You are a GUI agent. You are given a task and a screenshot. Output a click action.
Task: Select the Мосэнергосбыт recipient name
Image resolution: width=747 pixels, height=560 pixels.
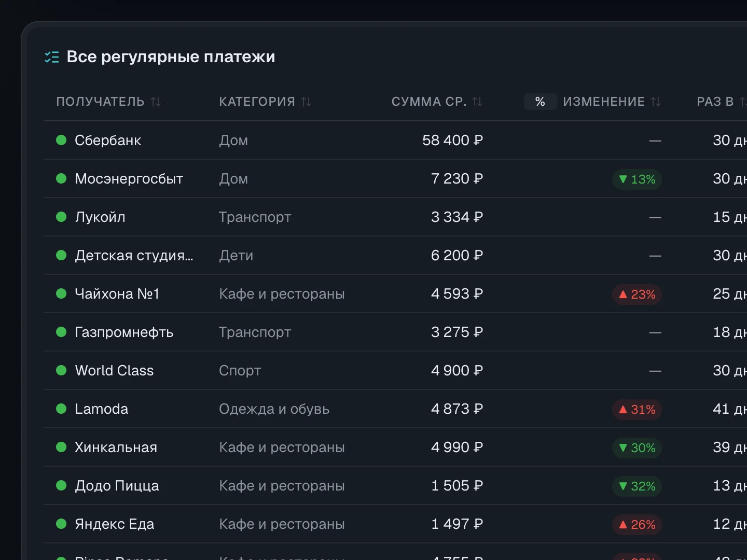129,179
